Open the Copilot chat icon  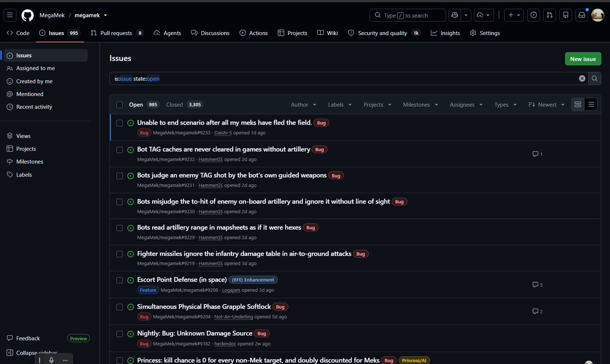(454, 15)
